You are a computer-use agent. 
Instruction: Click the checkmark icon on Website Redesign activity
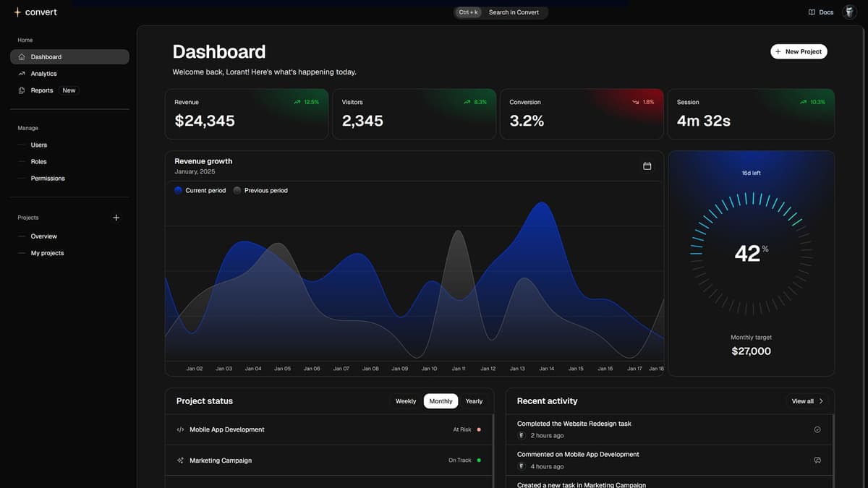[x=817, y=429]
